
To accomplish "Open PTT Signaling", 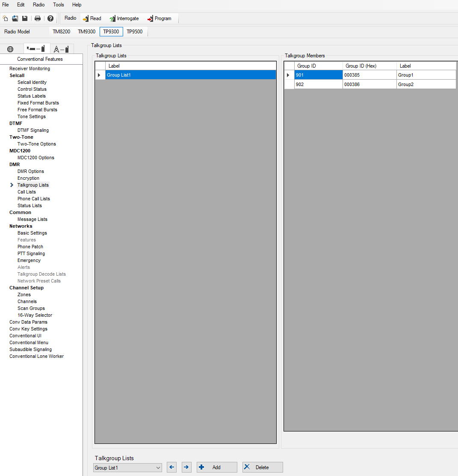I will [x=31, y=253].
